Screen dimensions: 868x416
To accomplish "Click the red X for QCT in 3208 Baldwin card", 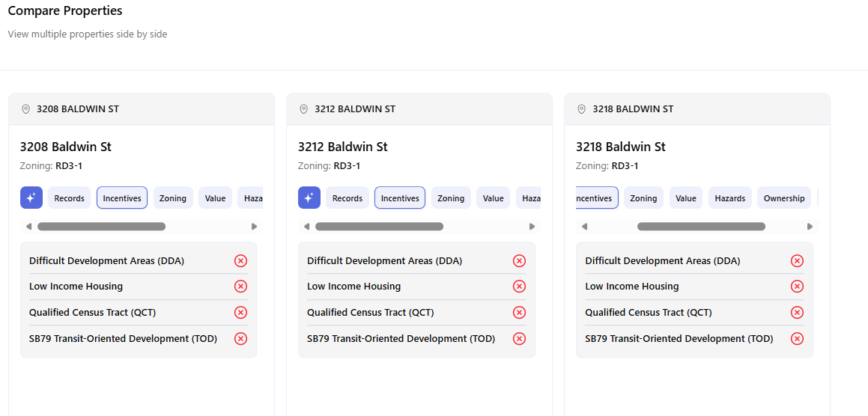I will coord(241,313).
